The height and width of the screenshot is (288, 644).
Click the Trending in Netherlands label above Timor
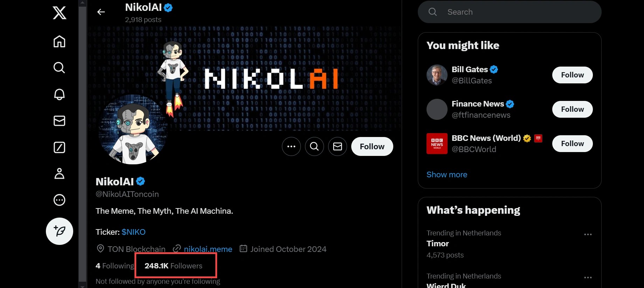(x=464, y=233)
